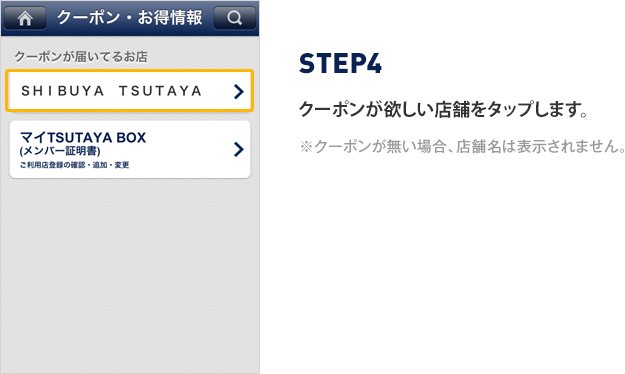
Task: Open the マイTSUTAYA BOX entry
Action: click(130, 150)
